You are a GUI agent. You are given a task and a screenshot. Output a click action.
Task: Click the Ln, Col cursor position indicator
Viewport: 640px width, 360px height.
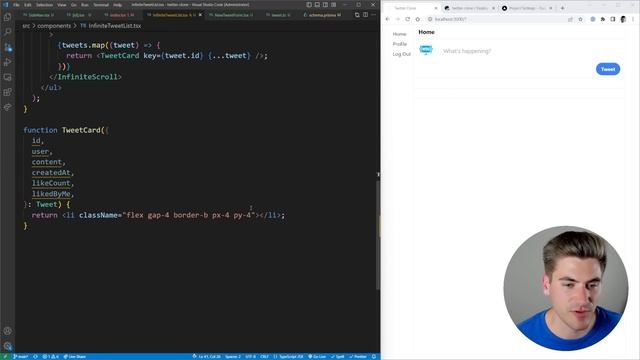[209, 356]
